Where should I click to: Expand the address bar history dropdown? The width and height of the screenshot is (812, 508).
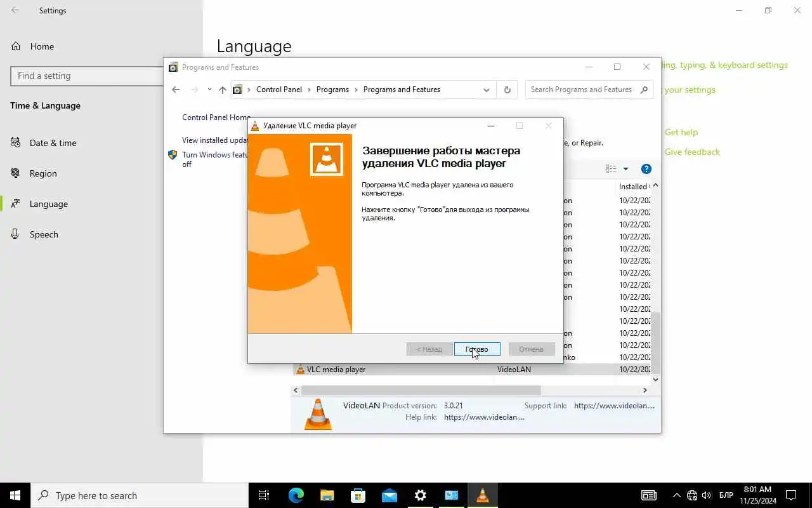pyautogui.click(x=487, y=90)
